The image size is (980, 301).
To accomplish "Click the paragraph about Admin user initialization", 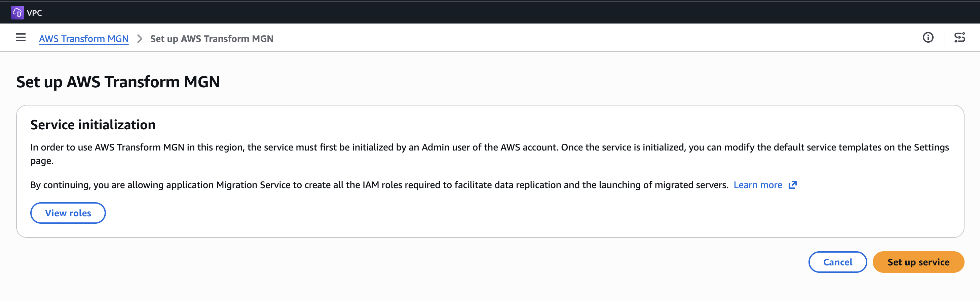I will tap(489, 154).
